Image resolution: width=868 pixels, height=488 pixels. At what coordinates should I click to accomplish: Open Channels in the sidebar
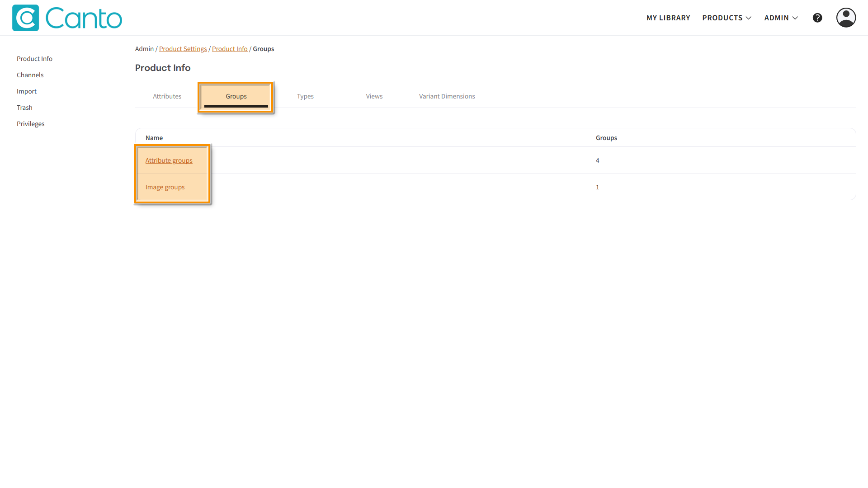pyautogui.click(x=30, y=75)
